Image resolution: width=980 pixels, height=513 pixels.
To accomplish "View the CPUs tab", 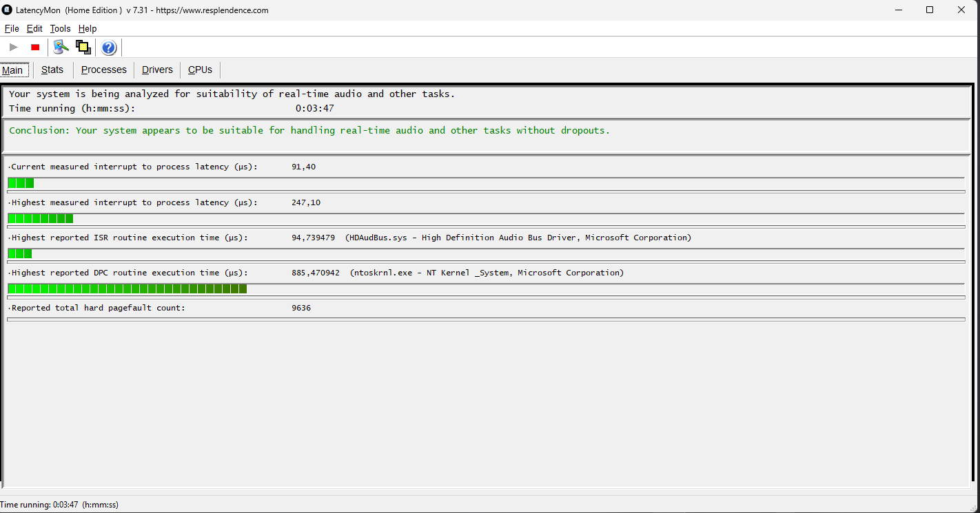I will pos(201,70).
